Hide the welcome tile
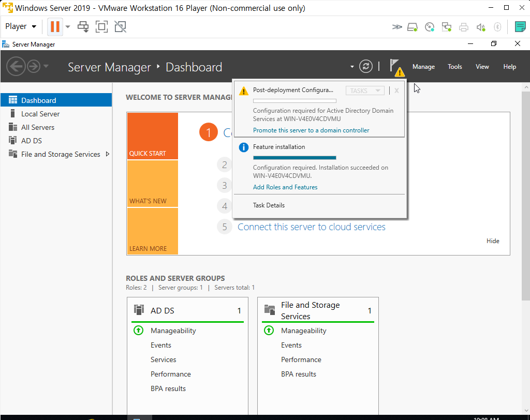530x420 pixels. [493, 241]
